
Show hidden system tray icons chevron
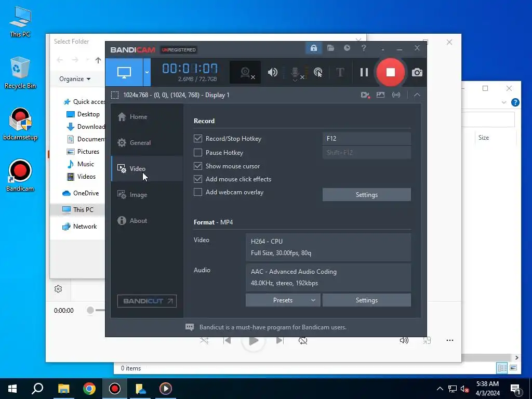tap(440, 389)
